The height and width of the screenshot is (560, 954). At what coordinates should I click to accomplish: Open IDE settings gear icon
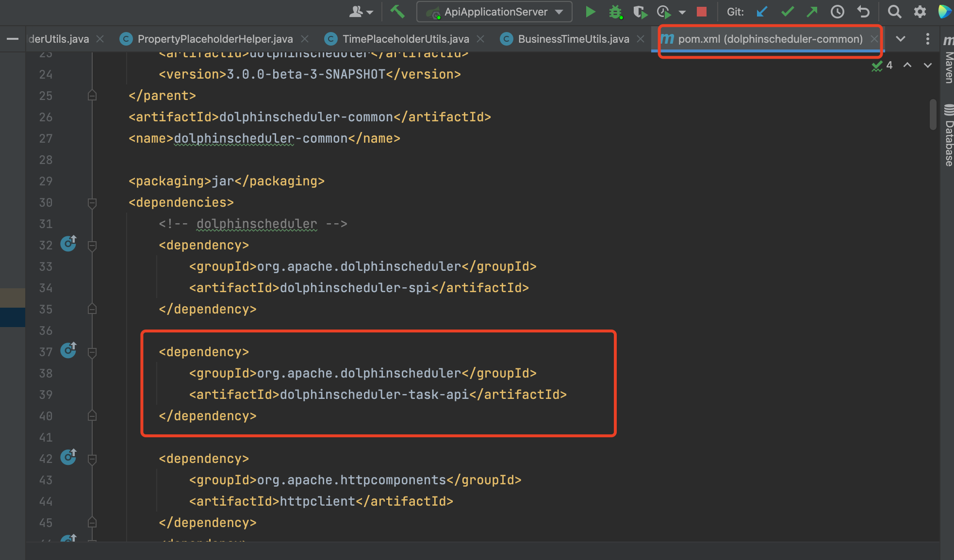point(920,12)
